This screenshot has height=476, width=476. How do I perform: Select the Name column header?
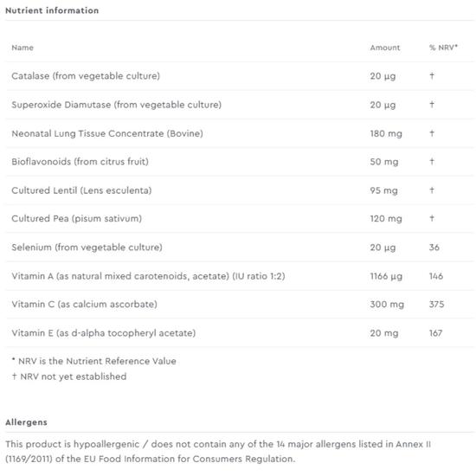click(x=23, y=48)
